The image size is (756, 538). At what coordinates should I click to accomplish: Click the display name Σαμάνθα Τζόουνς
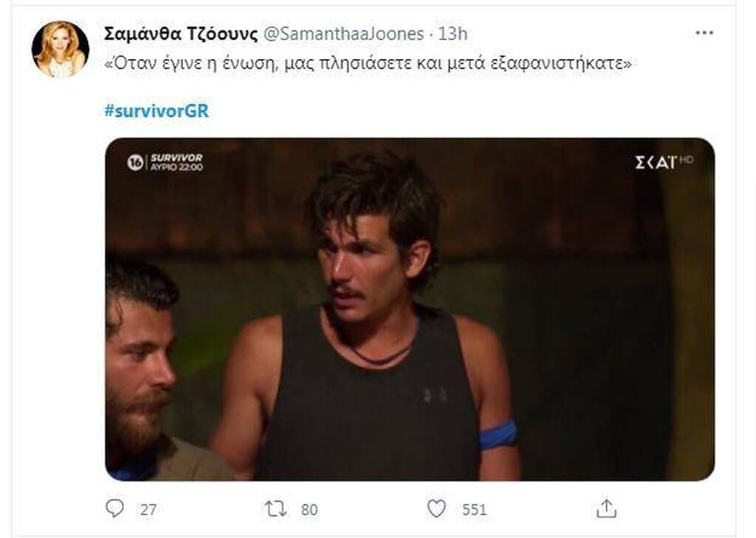coord(181,34)
